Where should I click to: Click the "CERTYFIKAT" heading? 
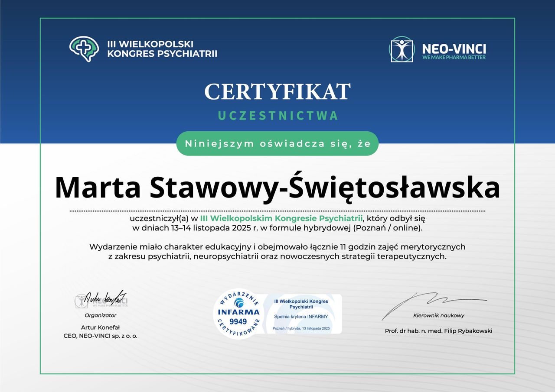coord(277,92)
